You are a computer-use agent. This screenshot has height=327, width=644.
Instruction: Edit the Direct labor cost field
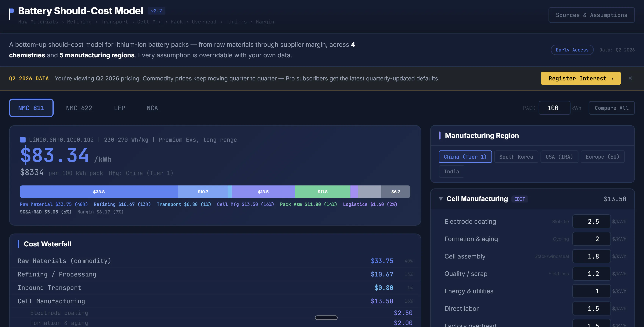point(592,308)
